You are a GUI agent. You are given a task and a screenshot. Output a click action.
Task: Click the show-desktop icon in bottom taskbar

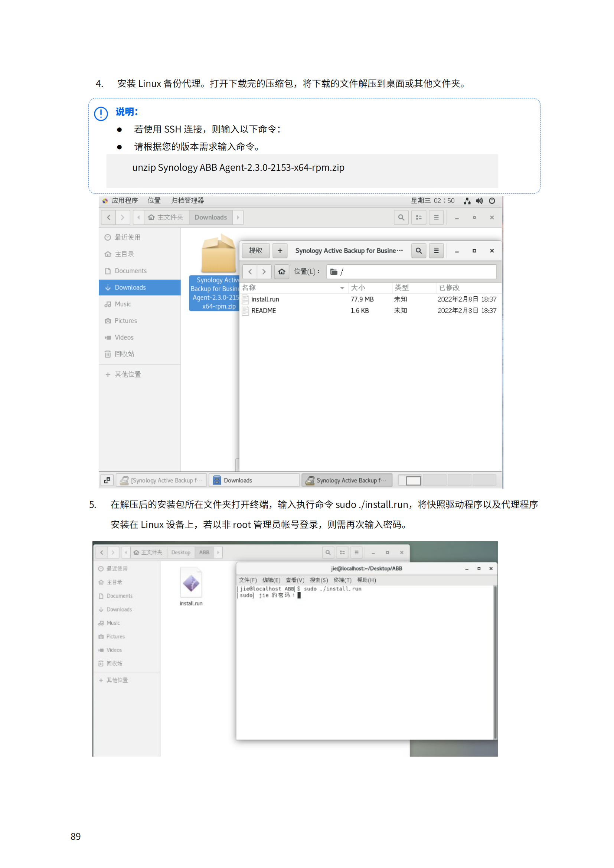tap(107, 480)
